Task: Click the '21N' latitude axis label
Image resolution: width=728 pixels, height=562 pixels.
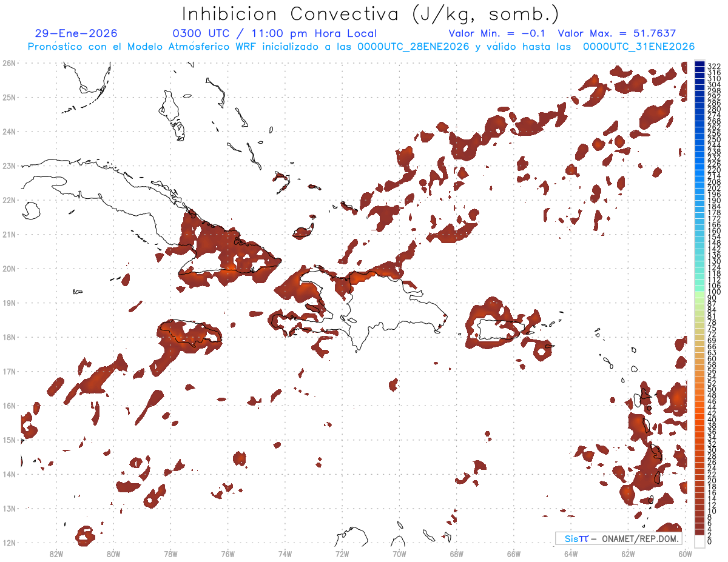Action: pyautogui.click(x=9, y=234)
